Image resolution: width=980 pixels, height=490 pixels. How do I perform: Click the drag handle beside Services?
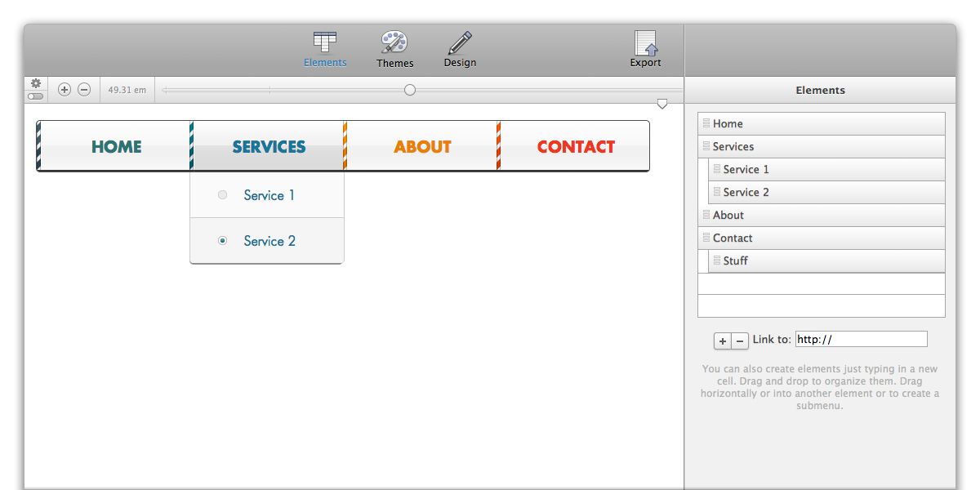click(x=706, y=146)
